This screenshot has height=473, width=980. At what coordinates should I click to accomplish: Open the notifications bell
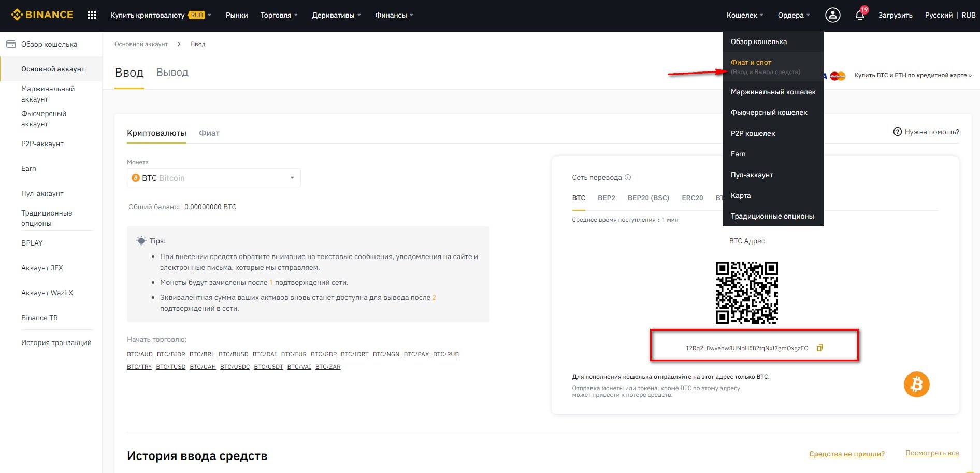(x=860, y=15)
